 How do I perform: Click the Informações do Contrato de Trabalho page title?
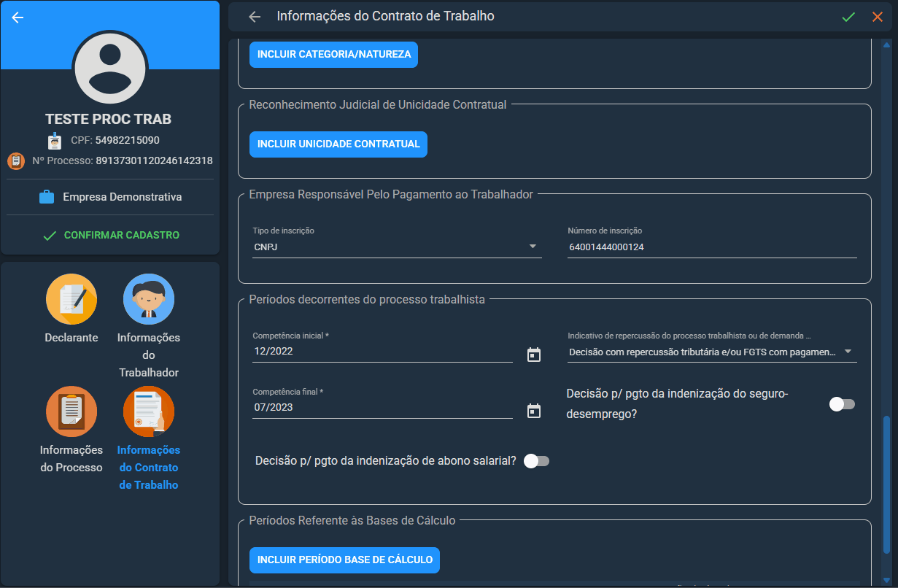[x=385, y=16]
